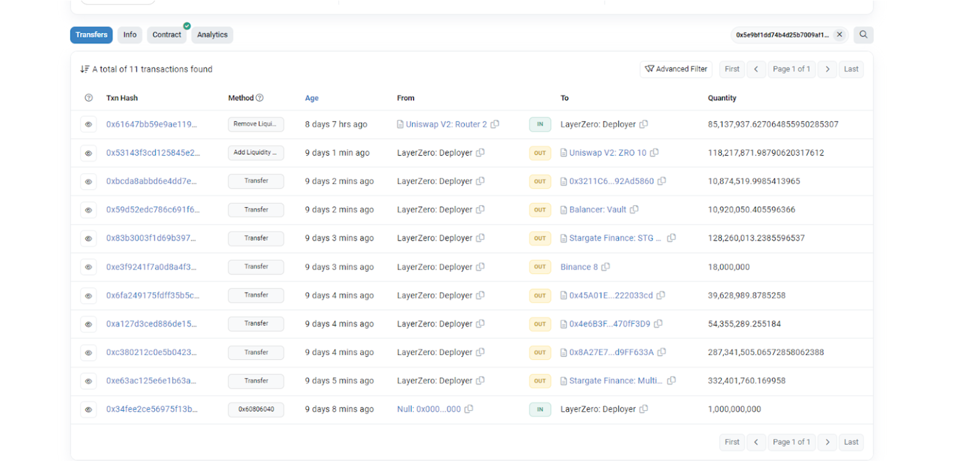This screenshot has height=461, width=980.
Task: Click the bottom First page button
Action: tap(732, 442)
